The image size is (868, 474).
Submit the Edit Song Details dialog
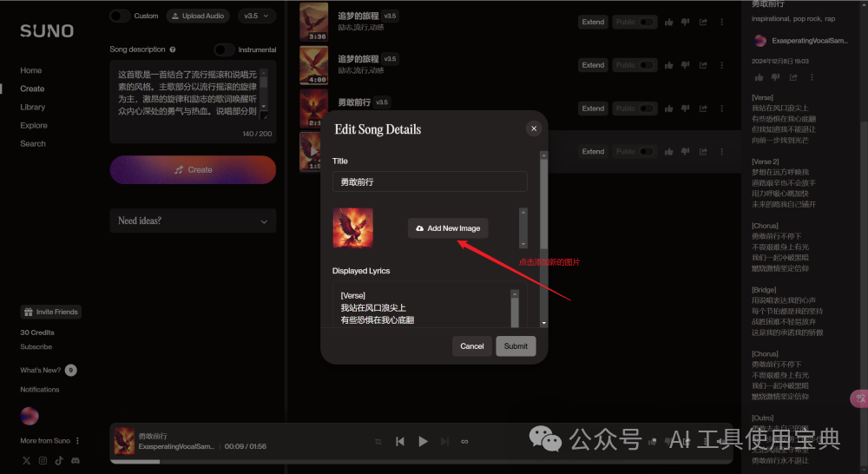point(516,346)
